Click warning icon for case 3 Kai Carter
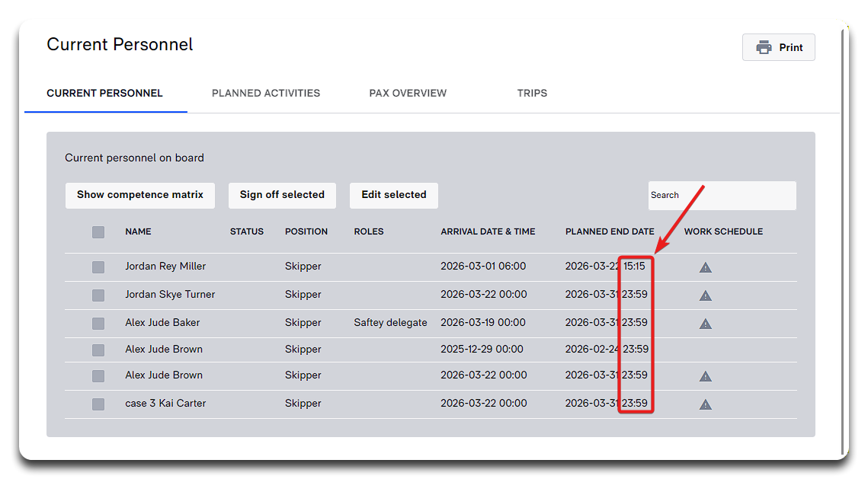Viewport: 868px width, 479px height. [x=706, y=404]
